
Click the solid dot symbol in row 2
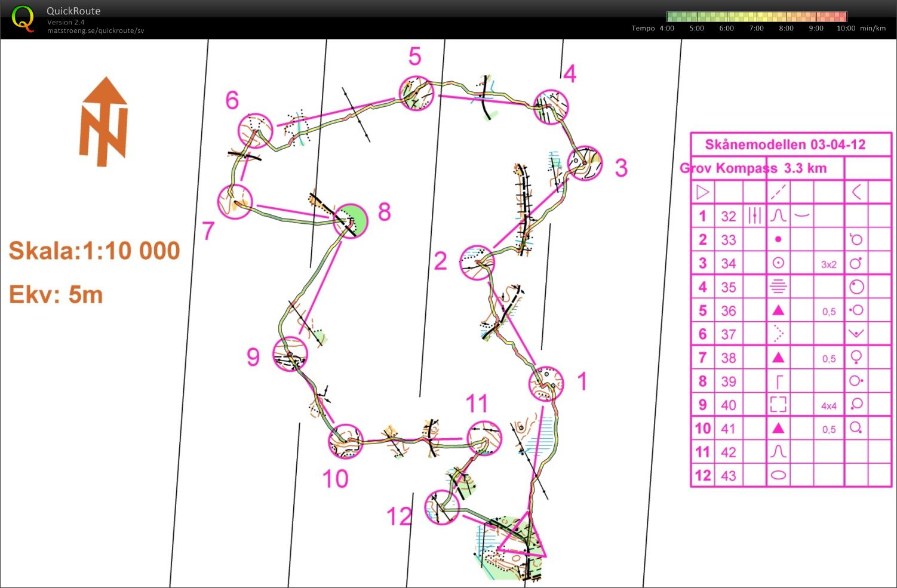[778, 239]
